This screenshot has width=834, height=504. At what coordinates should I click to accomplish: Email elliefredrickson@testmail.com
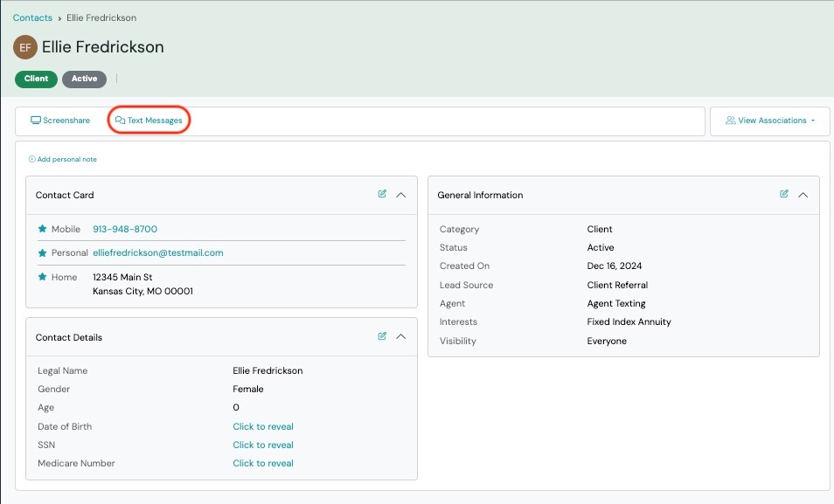point(158,253)
